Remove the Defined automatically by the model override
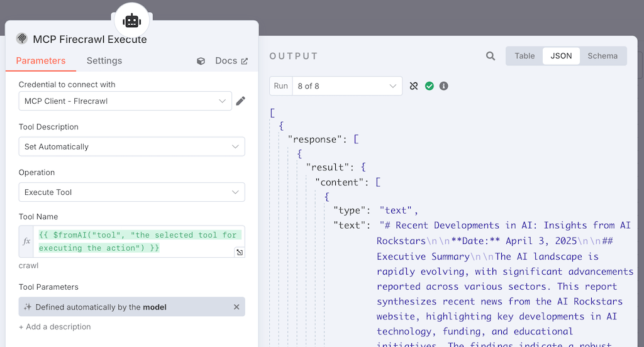The width and height of the screenshot is (644, 347). 236,307
